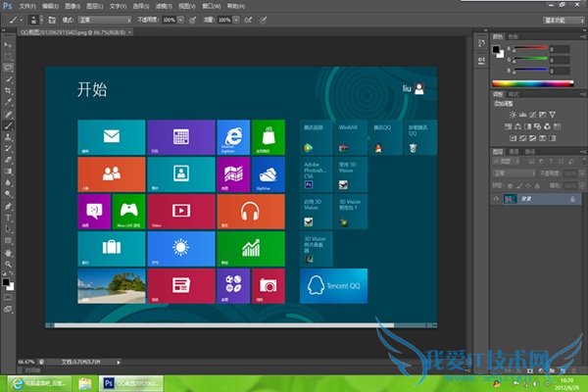Viewport: 588px width, 392px height.
Task: Open the workspace switcher dropdown
Action: (563, 21)
